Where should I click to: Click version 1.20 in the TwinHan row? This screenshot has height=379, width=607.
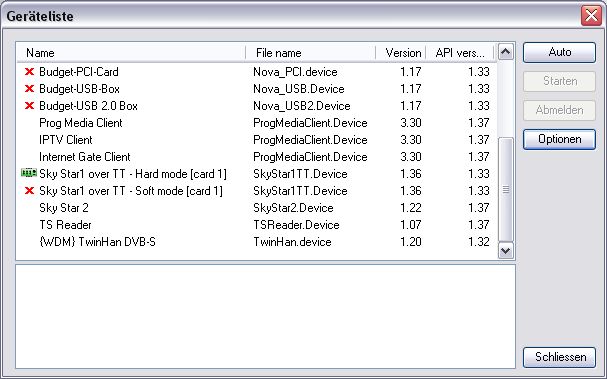[410, 242]
